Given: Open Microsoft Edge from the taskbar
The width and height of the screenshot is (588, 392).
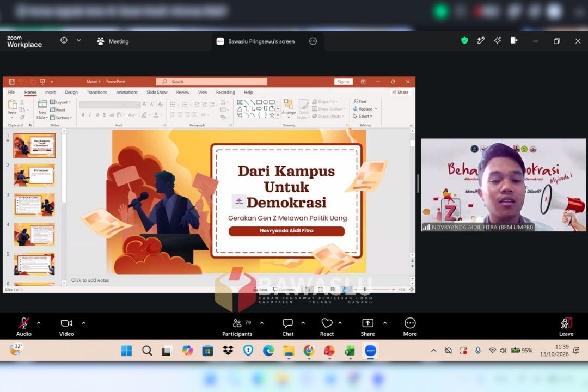Looking at the screenshot, I should click(x=268, y=351).
